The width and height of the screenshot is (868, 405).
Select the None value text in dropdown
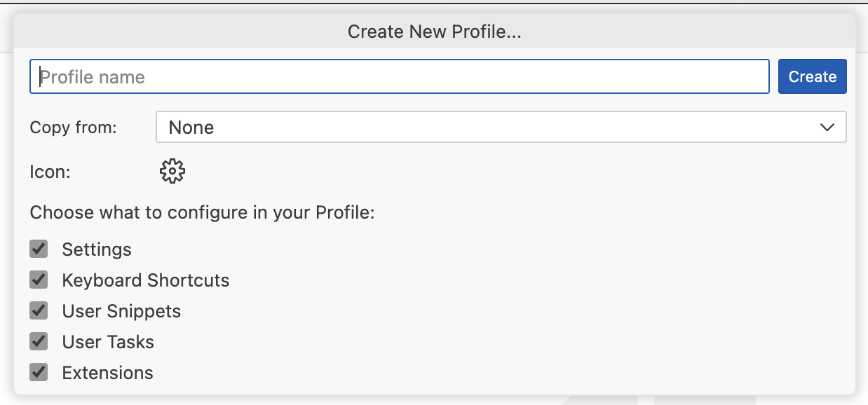coord(191,128)
